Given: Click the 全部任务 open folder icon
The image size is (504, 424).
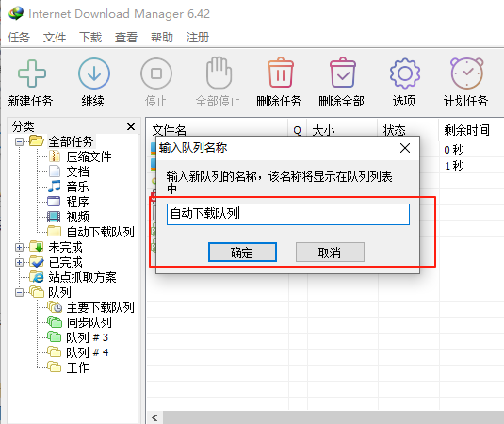Looking at the screenshot, I should 37,140.
